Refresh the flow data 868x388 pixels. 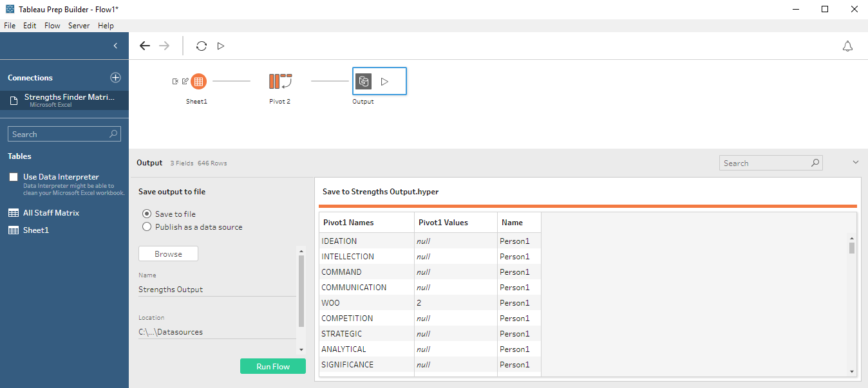pyautogui.click(x=202, y=46)
